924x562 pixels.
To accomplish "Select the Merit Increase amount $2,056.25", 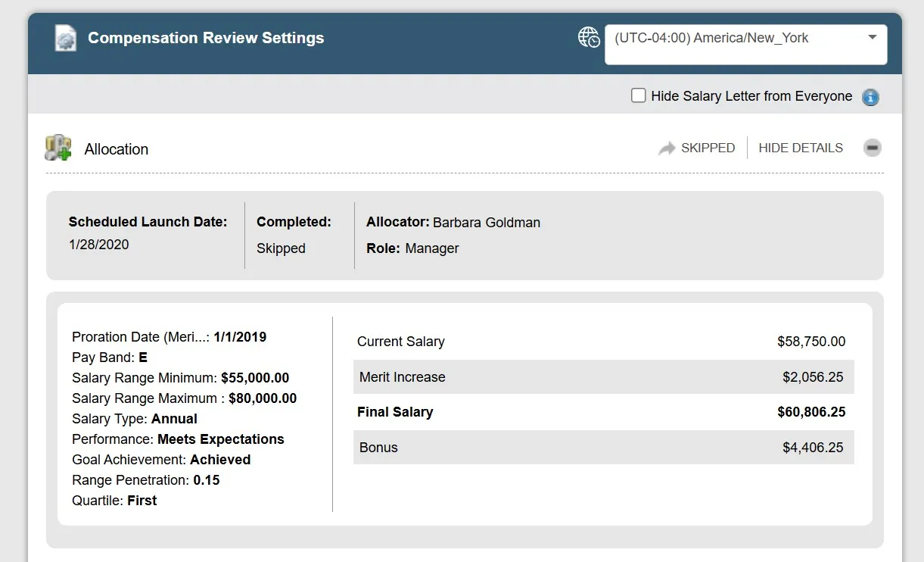I will click(812, 376).
